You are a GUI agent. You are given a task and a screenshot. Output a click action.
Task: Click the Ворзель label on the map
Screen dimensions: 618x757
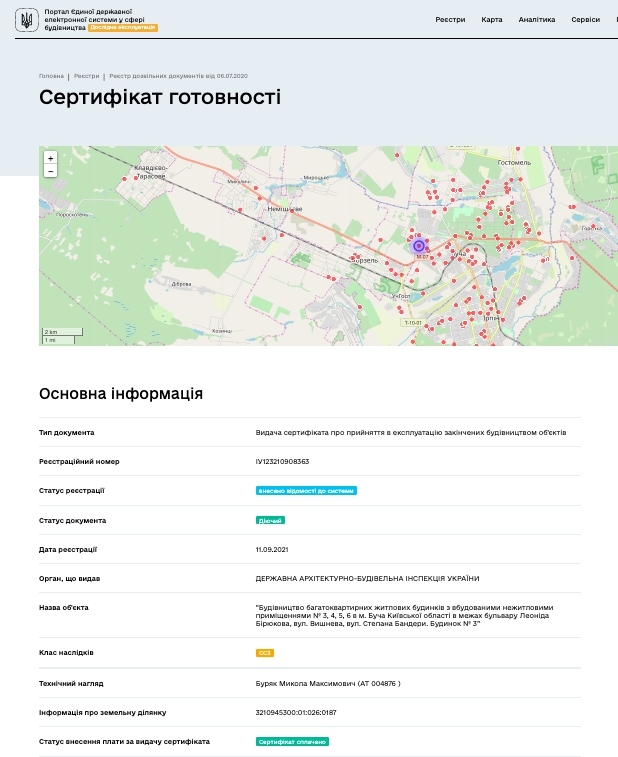coord(365,260)
